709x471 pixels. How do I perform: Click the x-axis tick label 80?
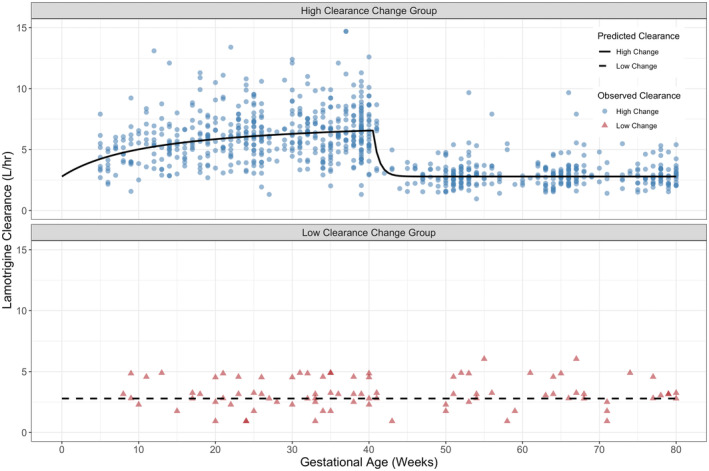click(676, 445)
